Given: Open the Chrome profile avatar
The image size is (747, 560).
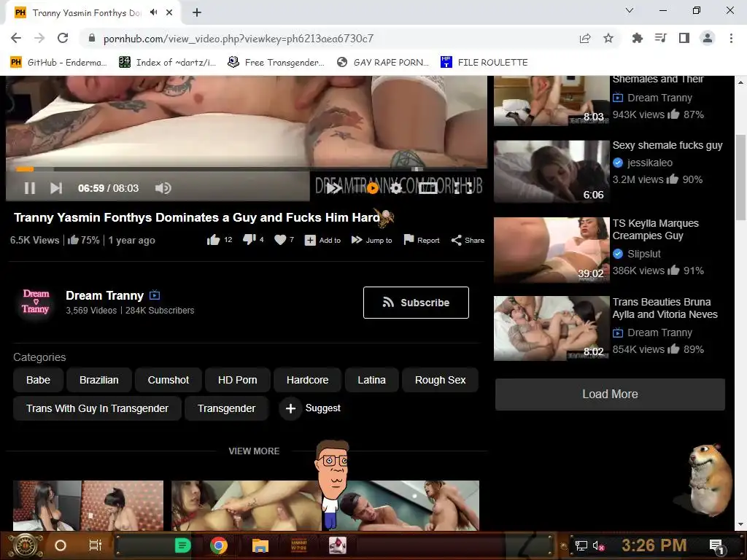Looking at the screenshot, I should pyautogui.click(x=708, y=38).
